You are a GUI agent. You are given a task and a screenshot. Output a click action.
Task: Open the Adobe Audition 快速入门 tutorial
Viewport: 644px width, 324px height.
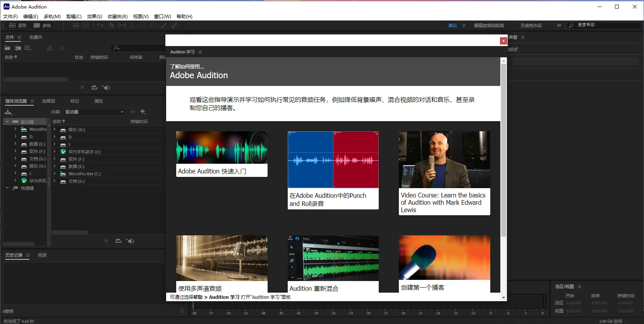click(x=222, y=154)
